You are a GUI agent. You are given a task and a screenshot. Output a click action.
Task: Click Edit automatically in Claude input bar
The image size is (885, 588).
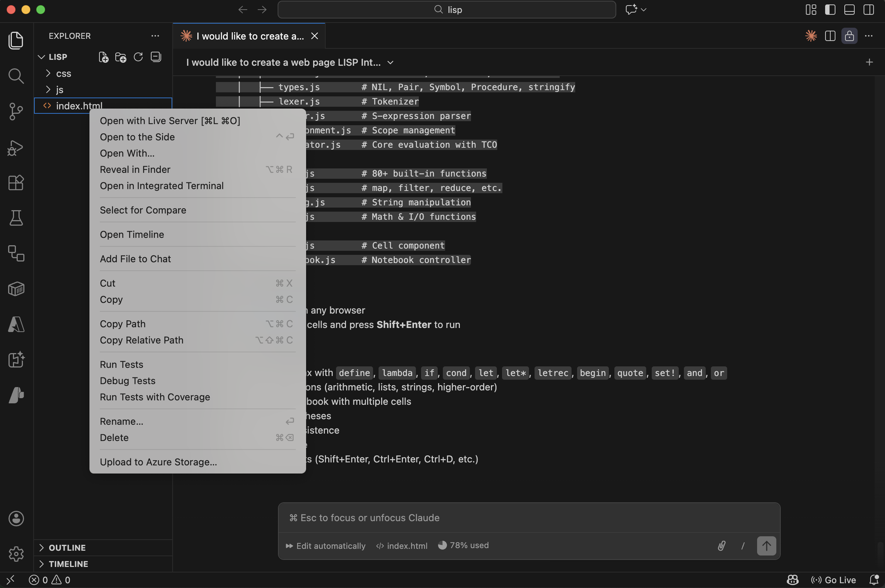[330, 546]
